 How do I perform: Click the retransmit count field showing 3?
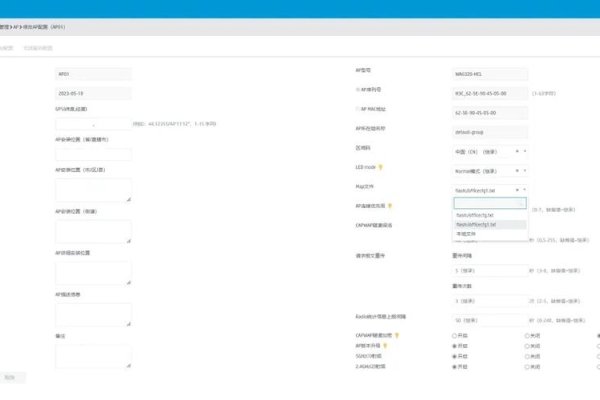click(490, 301)
